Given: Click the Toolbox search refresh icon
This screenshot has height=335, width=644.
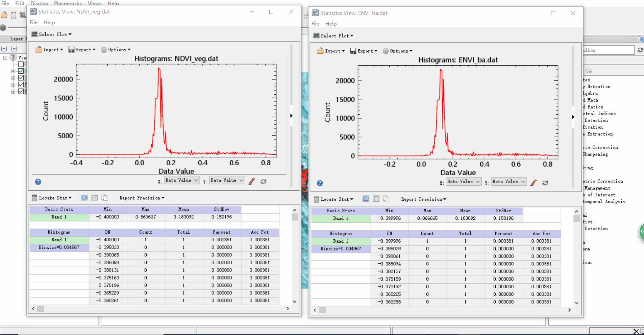Looking at the screenshot, I should 640,50.
